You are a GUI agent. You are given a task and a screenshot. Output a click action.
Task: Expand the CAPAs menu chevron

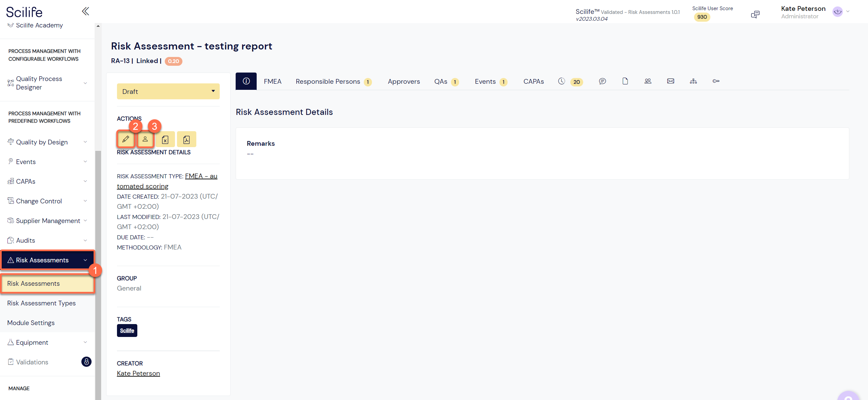pyautogui.click(x=85, y=181)
